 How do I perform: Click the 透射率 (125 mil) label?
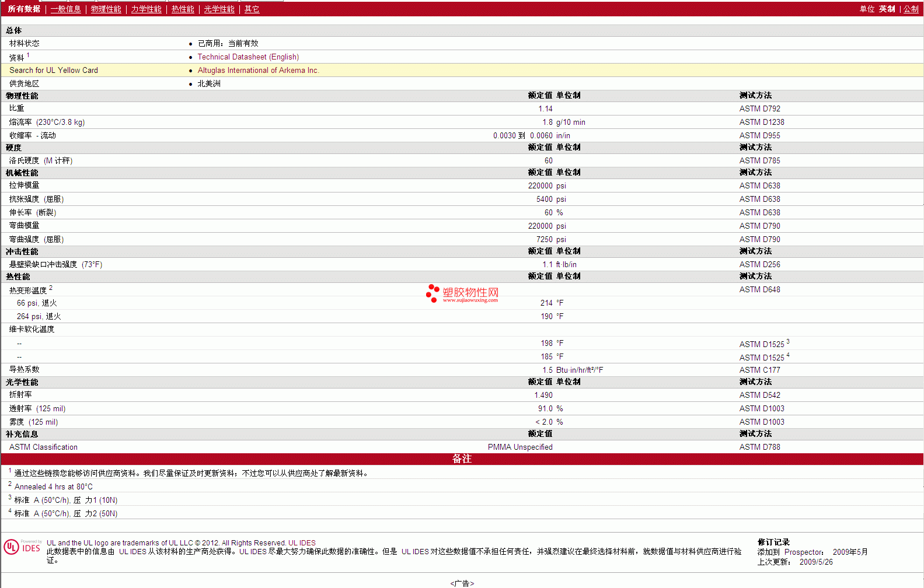(x=37, y=409)
